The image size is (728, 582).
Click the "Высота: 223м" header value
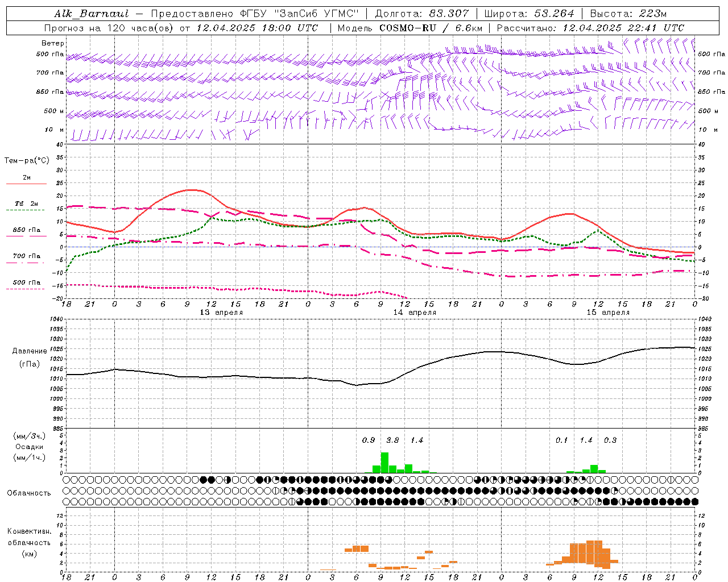click(x=628, y=14)
